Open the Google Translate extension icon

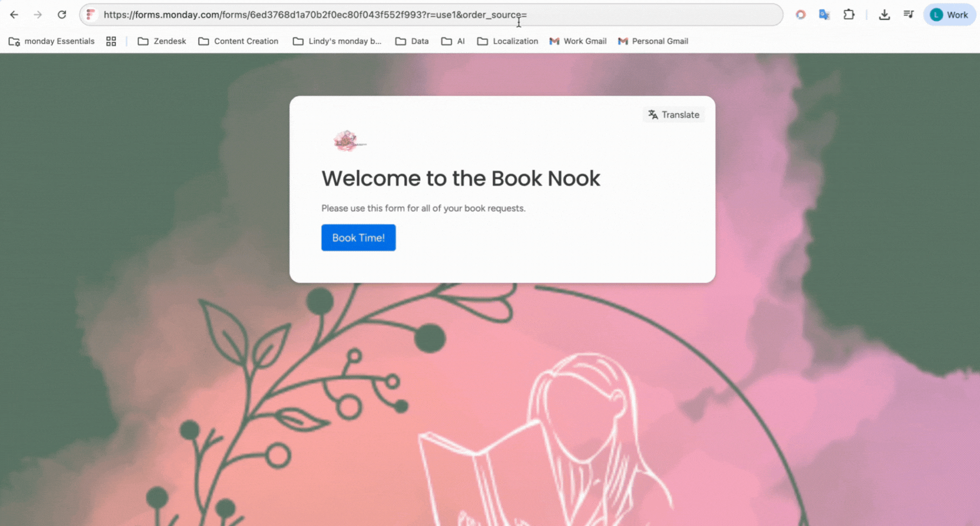pyautogui.click(x=824, y=15)
